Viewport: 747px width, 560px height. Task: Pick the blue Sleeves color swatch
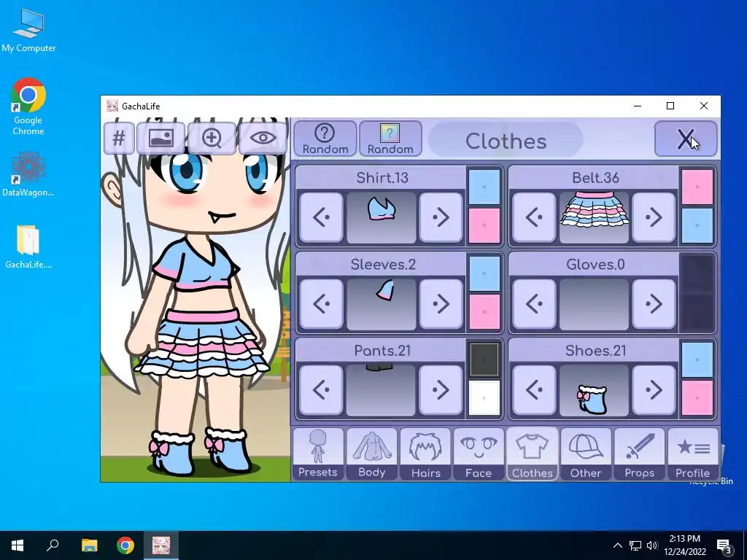(484, 273)
